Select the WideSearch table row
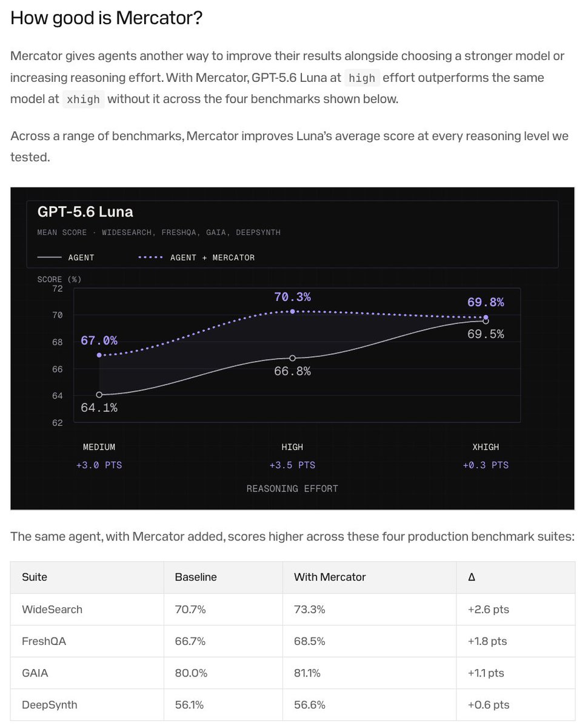The width and height of the screenshot is (585, 728). pyautogui.click(x=293, y=609)
